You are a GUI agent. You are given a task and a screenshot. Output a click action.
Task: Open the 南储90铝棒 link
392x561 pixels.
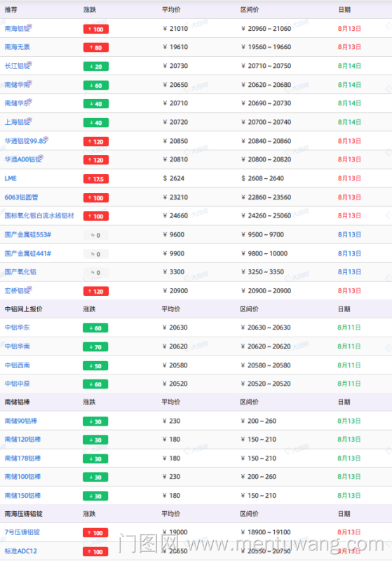(x=21, y=421)
